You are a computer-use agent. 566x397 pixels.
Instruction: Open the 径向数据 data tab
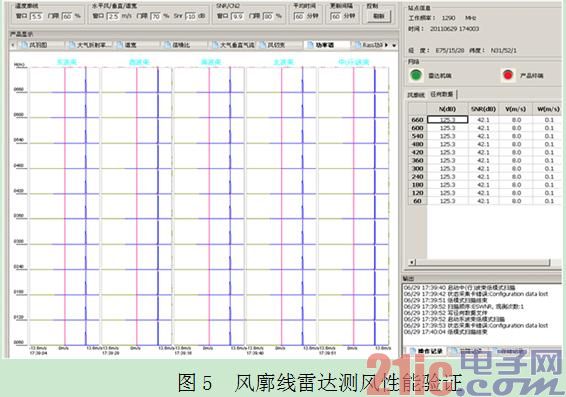(x=442, y=94)
